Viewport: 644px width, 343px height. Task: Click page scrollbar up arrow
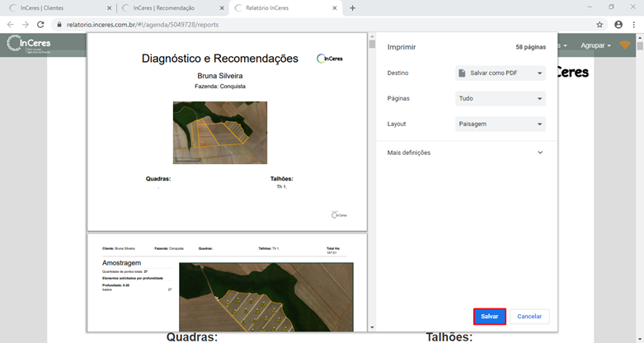pos(640,37)
